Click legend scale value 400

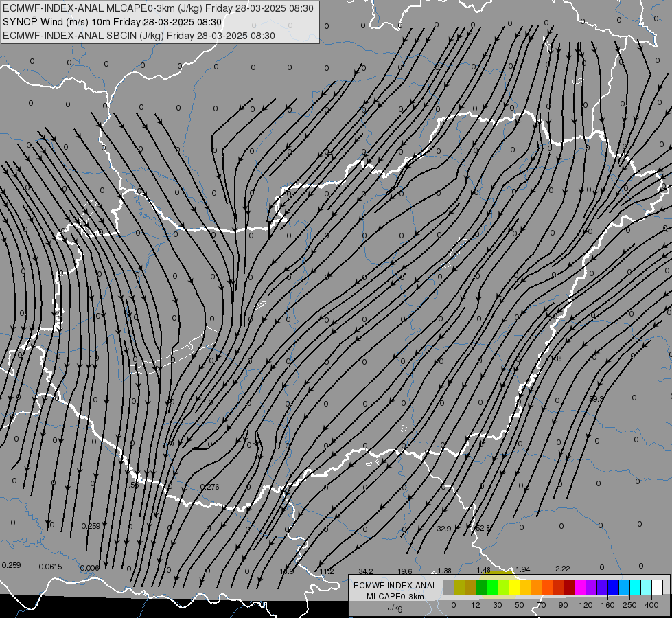coord(651,605)
